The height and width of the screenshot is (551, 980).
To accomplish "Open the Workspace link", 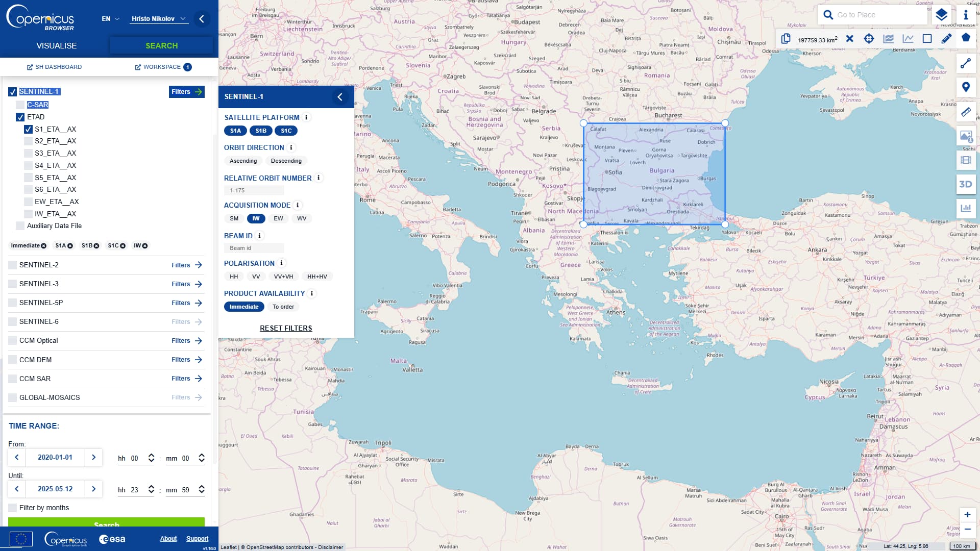I will click(x=163, y=67).
